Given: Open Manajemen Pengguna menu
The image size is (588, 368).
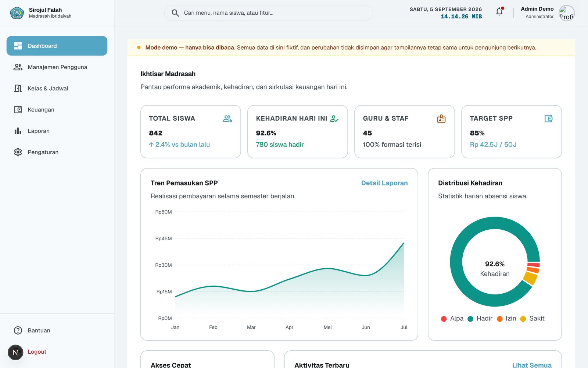Looking at the screenshot, I should click(x=57, y=67).
